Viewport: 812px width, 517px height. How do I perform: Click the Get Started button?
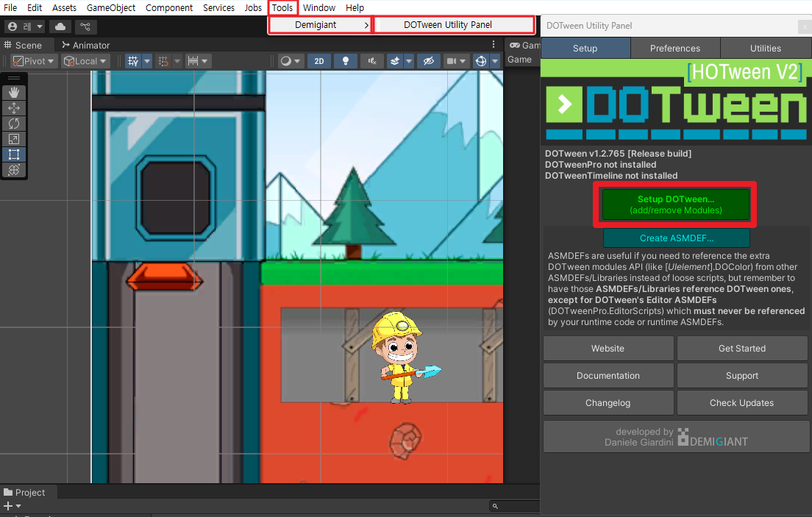tap(741, 349)
